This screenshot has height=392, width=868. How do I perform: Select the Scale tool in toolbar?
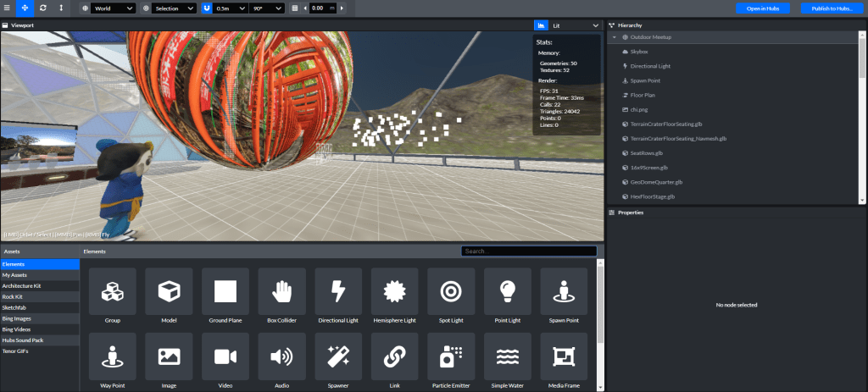(60, 8)
